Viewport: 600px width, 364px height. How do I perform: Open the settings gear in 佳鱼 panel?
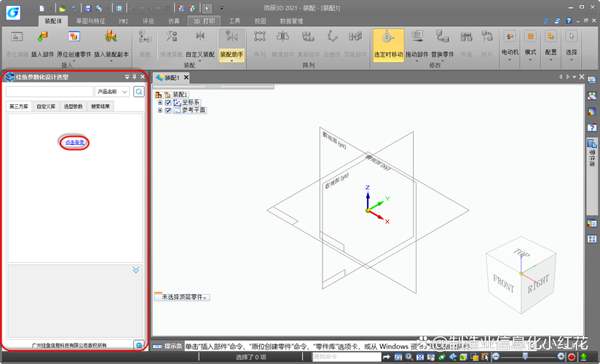coord(139,345)
